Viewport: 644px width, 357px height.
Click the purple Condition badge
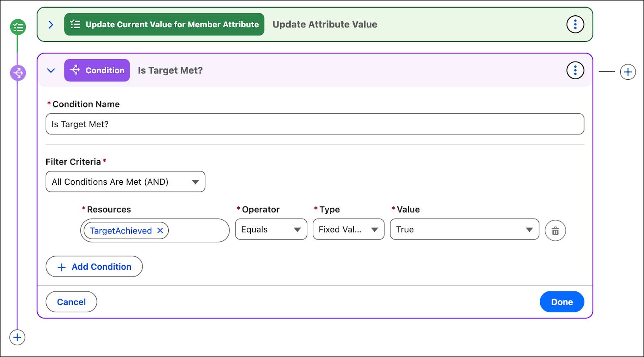click(97, 70)
